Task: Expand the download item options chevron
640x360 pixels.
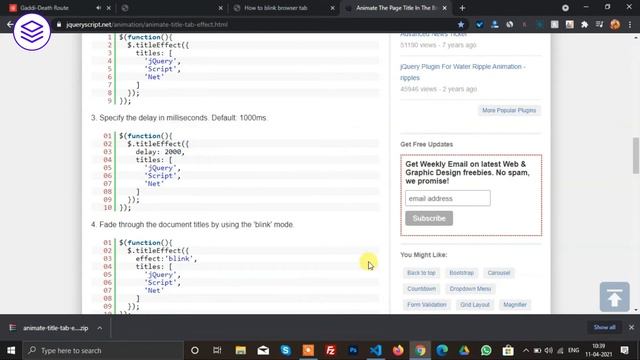Action: pos(100,328)
